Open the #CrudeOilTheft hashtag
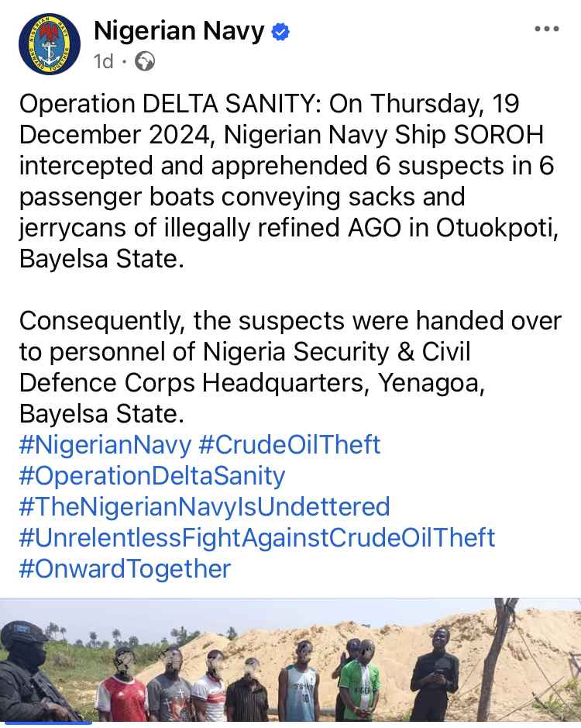 coord(290,445)
